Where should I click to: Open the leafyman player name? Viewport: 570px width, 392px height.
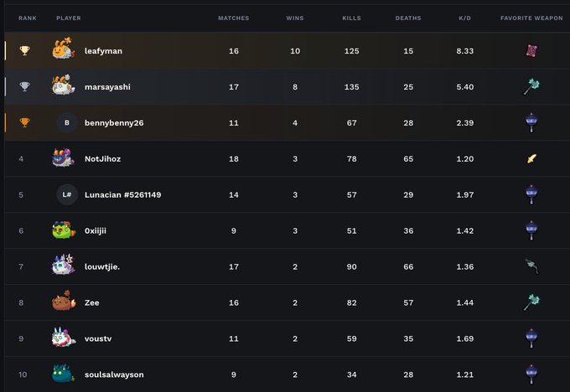[103, 51]
